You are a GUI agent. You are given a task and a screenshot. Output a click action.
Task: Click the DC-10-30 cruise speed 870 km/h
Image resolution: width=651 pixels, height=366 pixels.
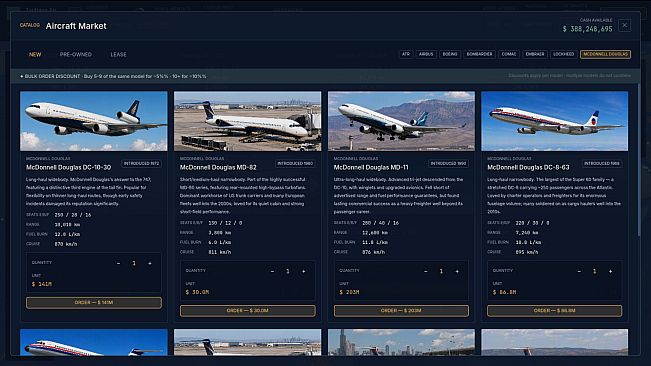tap(66, 244)
